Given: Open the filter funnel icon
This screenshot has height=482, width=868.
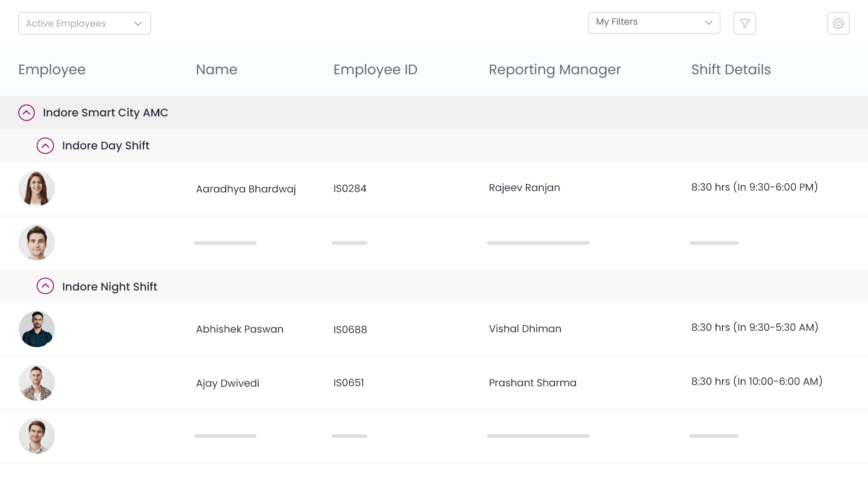Looking at the screenshot, I should click(x=744, y=23).
